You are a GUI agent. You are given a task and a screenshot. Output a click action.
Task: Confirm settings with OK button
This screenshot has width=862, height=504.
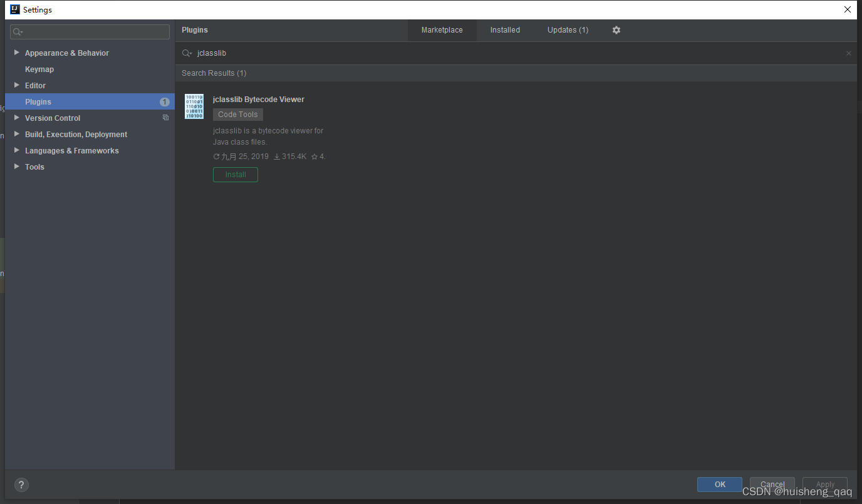click(x=720, y=485)
